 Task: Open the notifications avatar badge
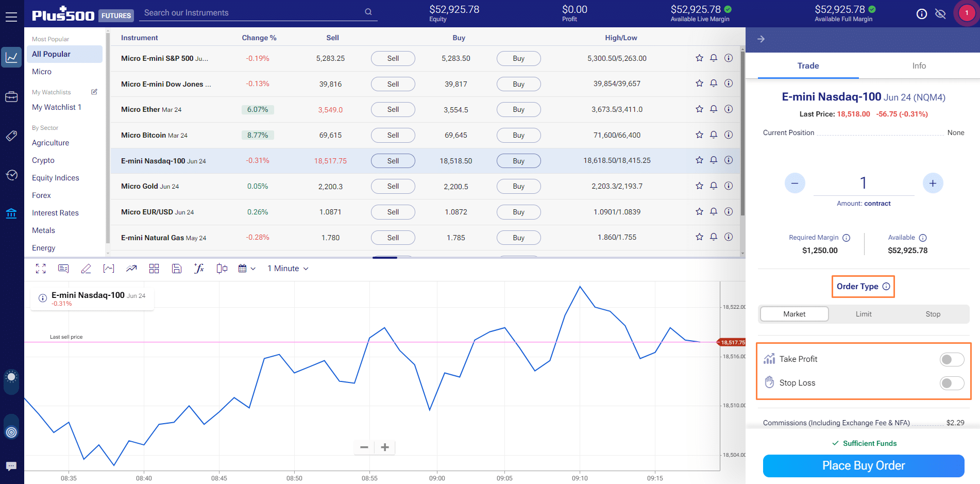click(x=967, y=13)
